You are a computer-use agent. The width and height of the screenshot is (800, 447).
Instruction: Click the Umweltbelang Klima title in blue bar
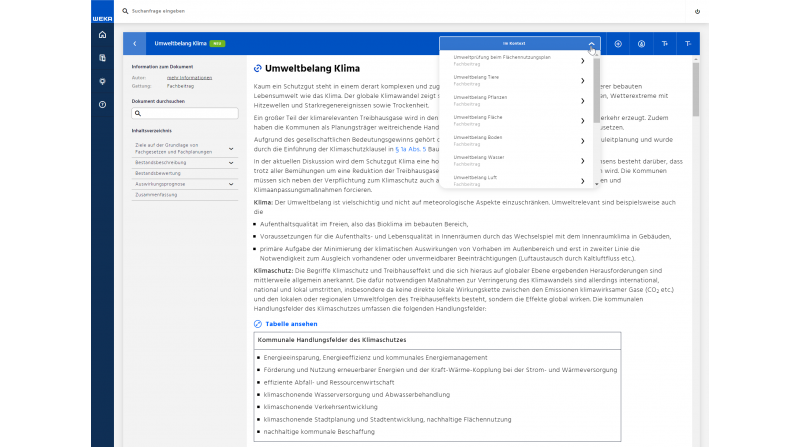click(x=180, y=44)
